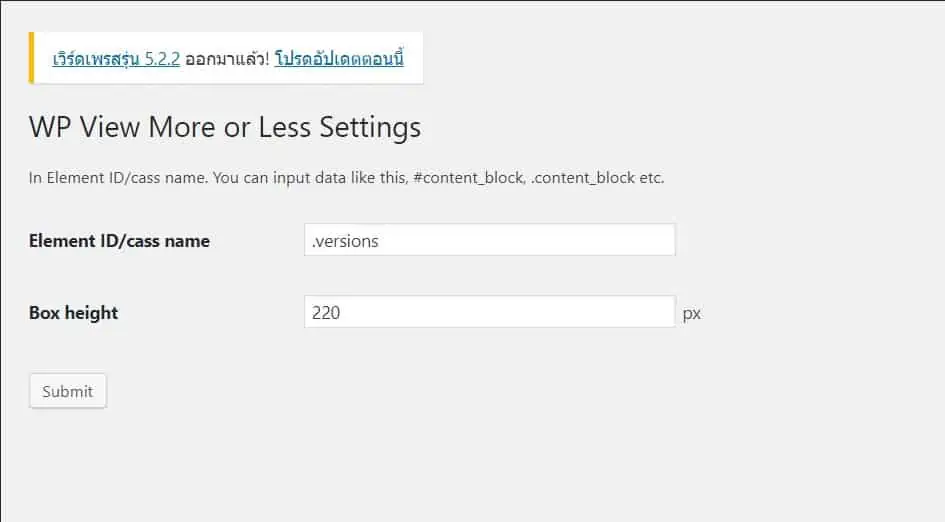Click the Thai update-now link in the notice

[338, 58]
